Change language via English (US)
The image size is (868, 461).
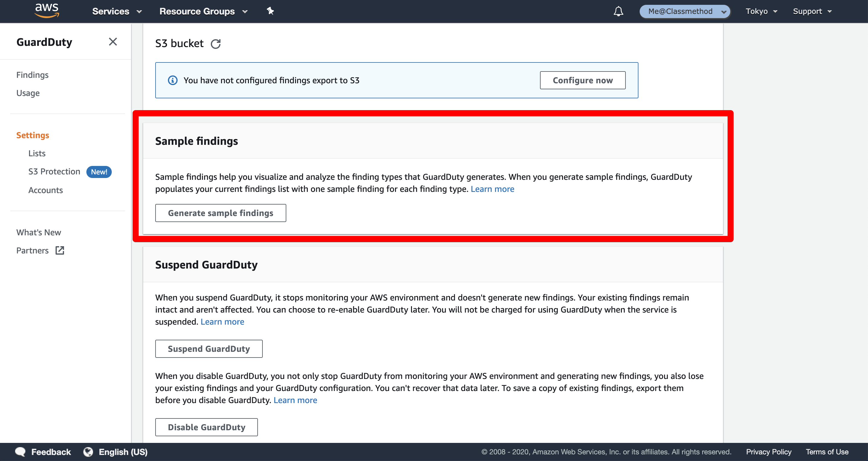pos(123,452)
